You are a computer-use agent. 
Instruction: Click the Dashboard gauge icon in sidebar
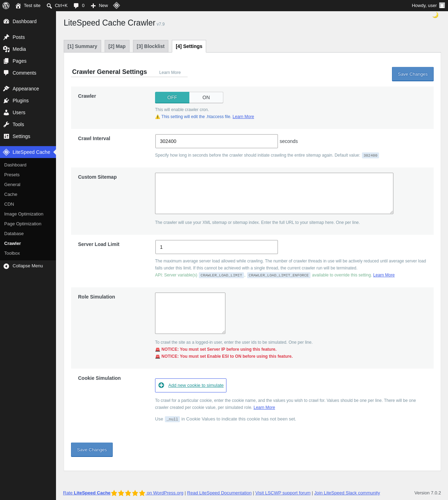[6, 21]
